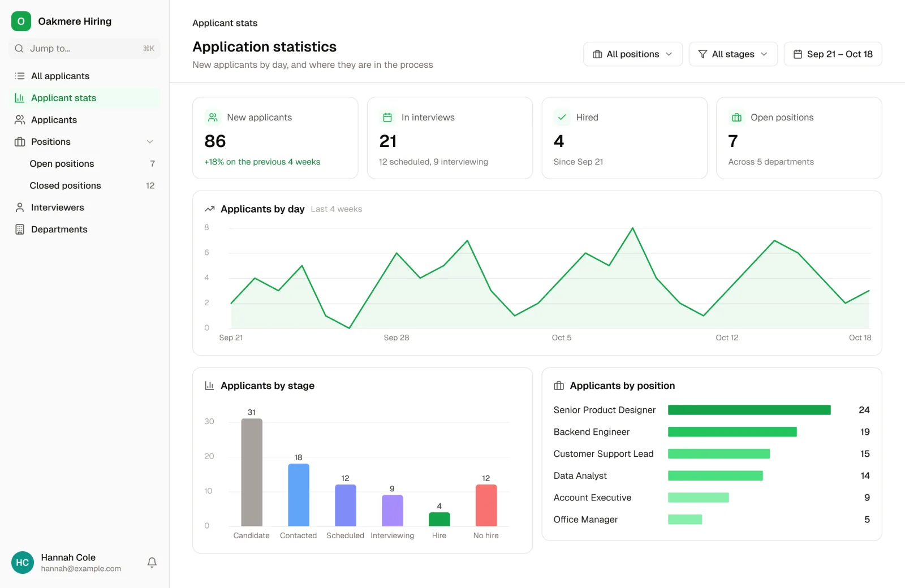Click the hannah@example.com email text
This screenshot has height=588, width=905.
(x=81, y=569)
